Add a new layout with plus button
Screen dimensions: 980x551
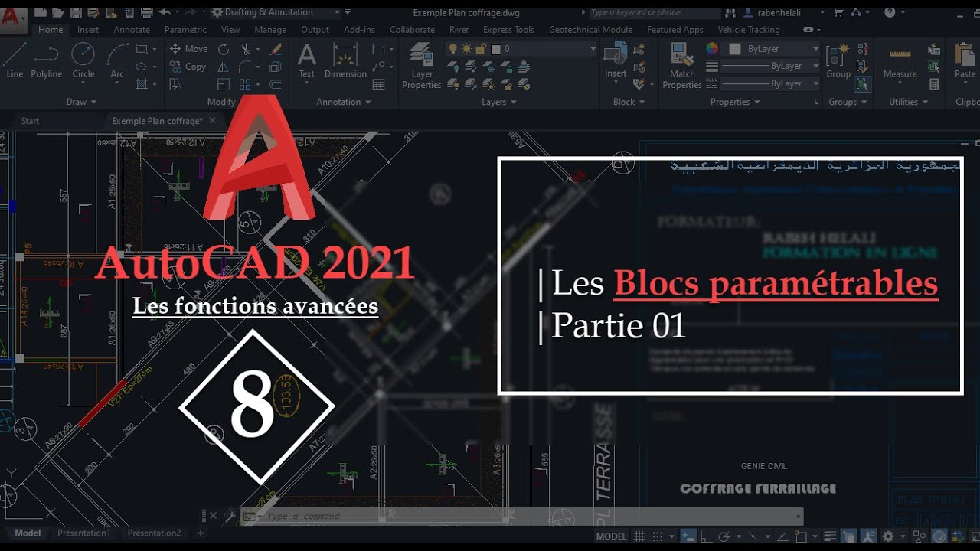[x=201, y=533]
